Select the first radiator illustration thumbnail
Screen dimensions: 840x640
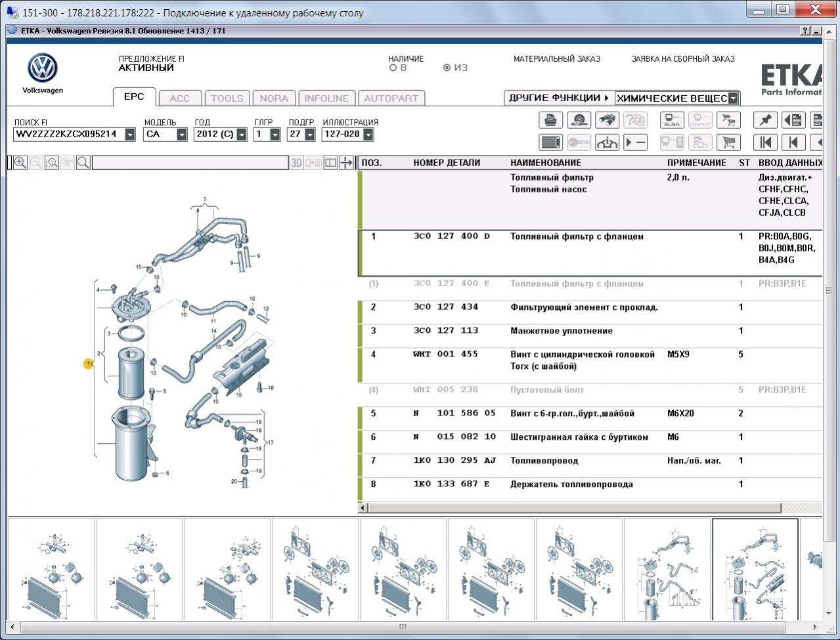52,569
